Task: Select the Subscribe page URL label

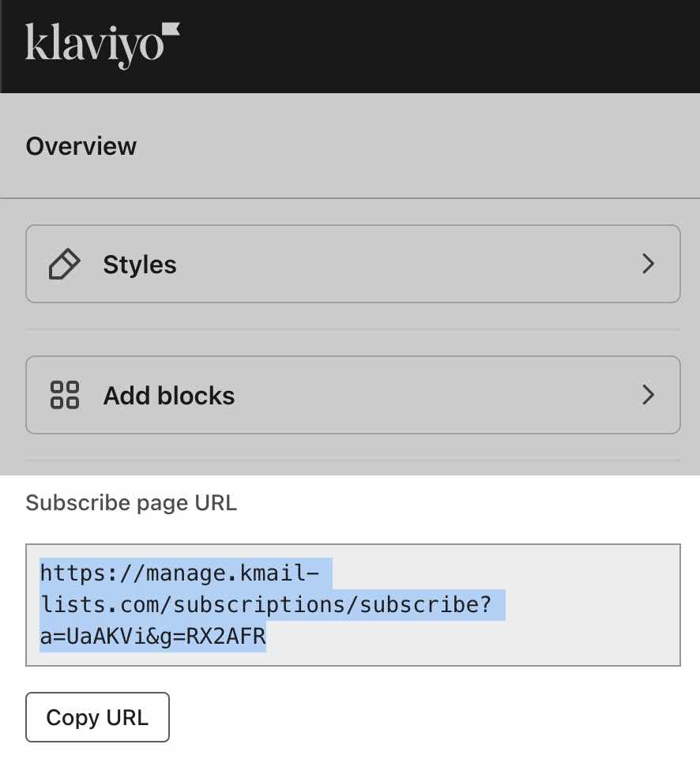Action: tap(131, 502)
